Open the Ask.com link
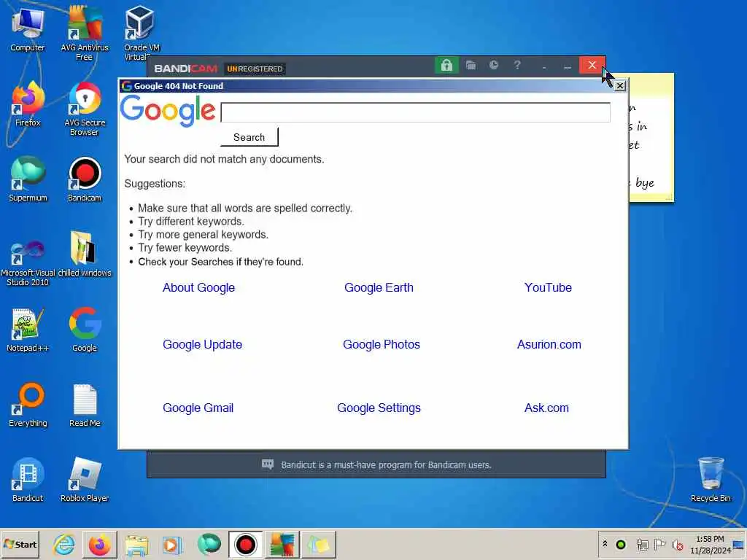747x560 pixels. pyautogui.click(x=546, y=408)
